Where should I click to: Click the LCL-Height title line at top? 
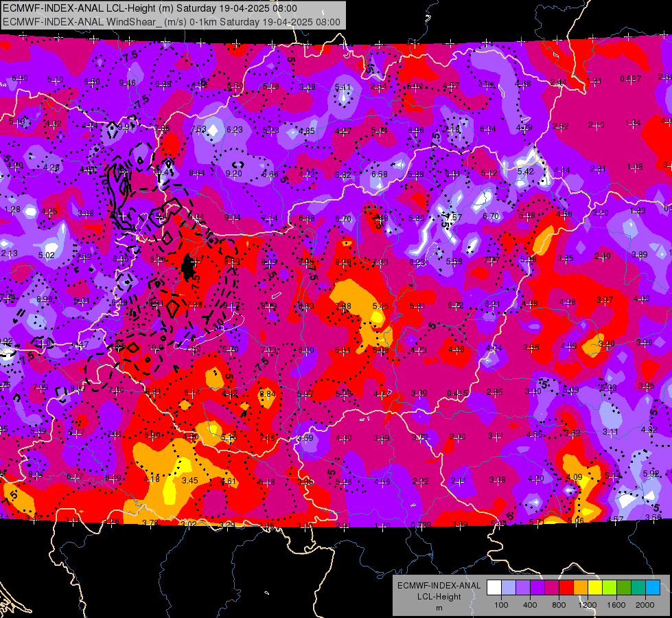(x=150, y=8)
